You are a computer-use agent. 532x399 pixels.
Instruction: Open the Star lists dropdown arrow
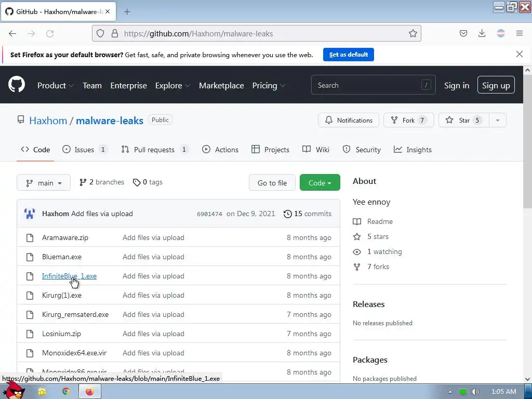(x=497, y=120)
